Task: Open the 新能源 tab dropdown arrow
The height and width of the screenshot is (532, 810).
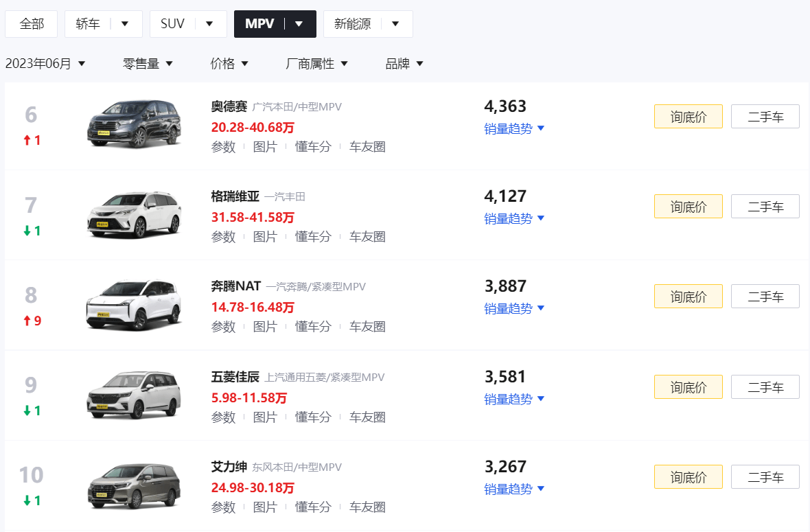Action: (395, 23)
